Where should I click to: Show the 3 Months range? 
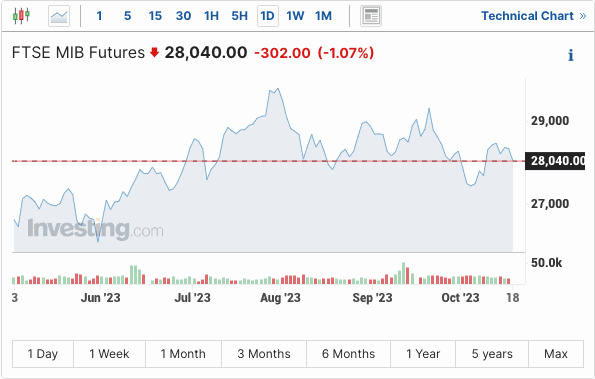tap(264, 354)
